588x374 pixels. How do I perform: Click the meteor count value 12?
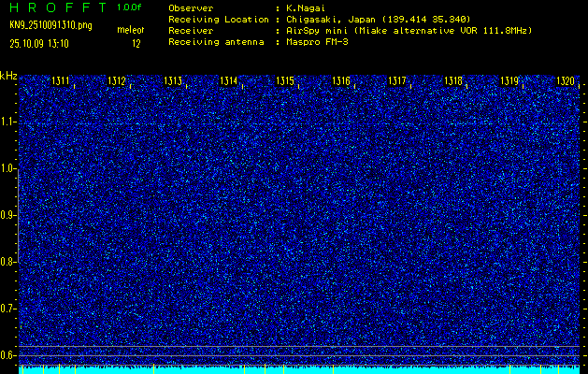(x=136, y=43)
